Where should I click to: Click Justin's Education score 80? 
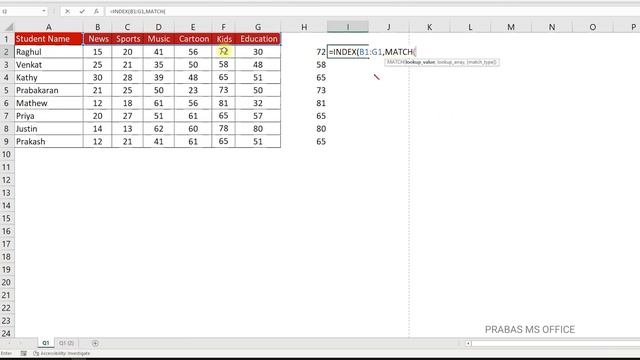258,129
